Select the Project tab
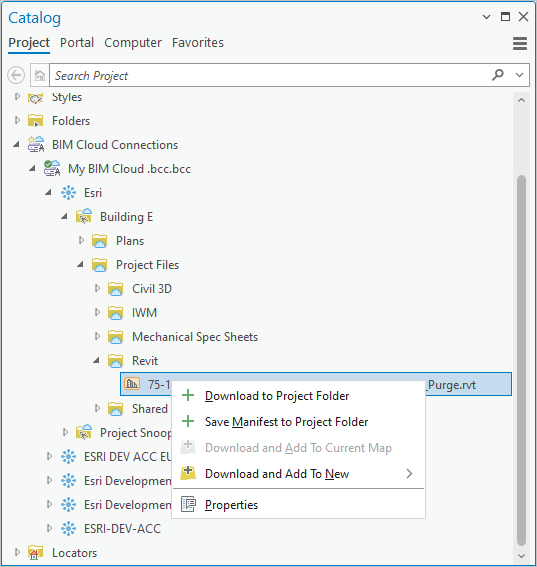 pyautogui.click(x=29, y=43)
